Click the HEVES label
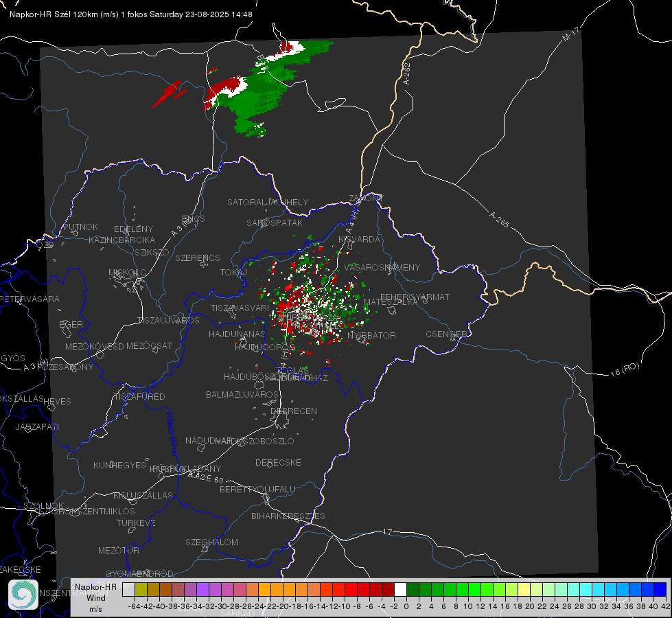 [x=57, y=402]
